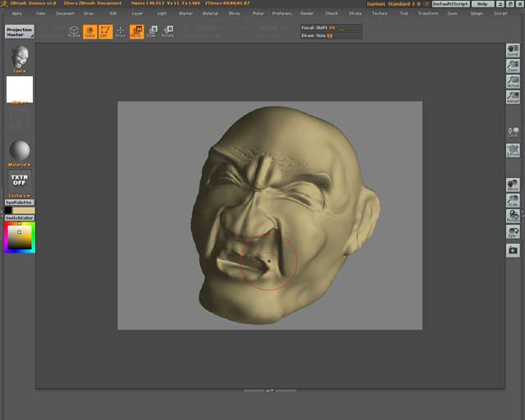Open the Transform menu

click(427, 13)
